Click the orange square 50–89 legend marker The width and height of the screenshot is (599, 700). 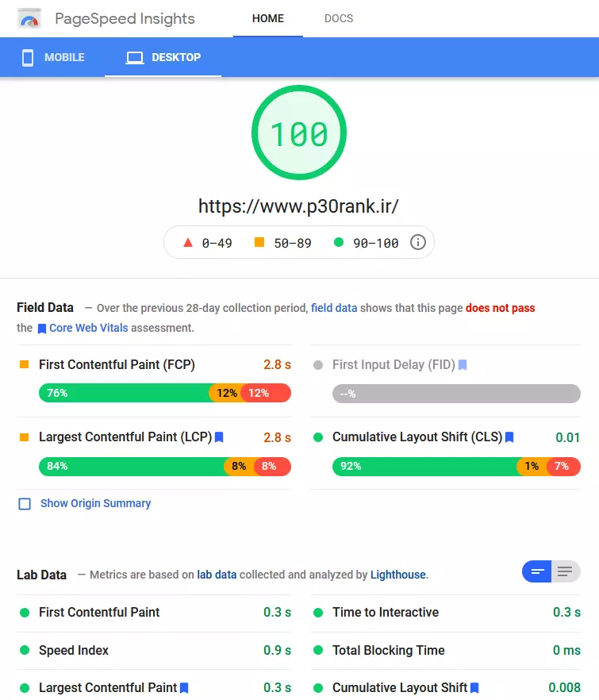[x=259, y=242]
